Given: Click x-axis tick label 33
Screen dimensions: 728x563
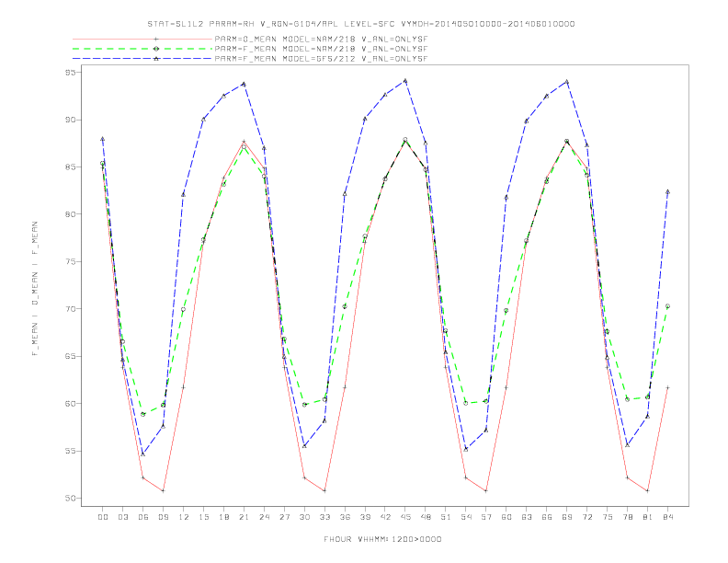Looking at the screenshot, I should tap(325, 517).
